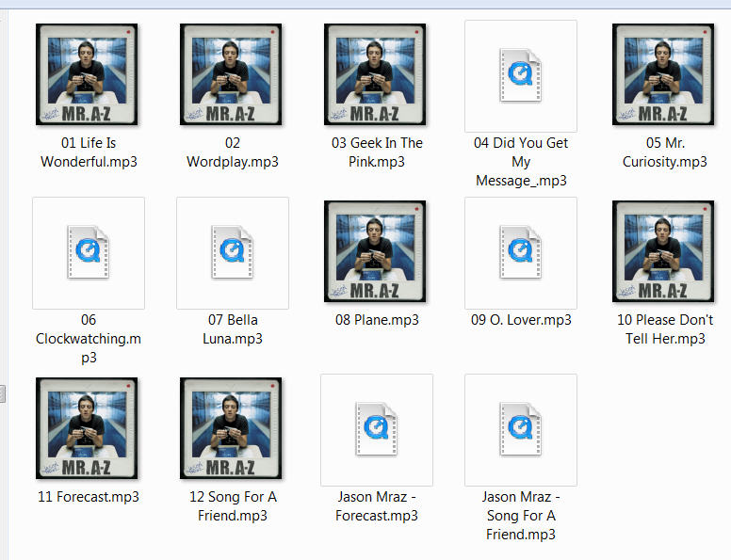This screenshot has width=731, height=560.
Task: Click the file name text 11 Forecast.mp3
Action: click(x=89, y=497)
